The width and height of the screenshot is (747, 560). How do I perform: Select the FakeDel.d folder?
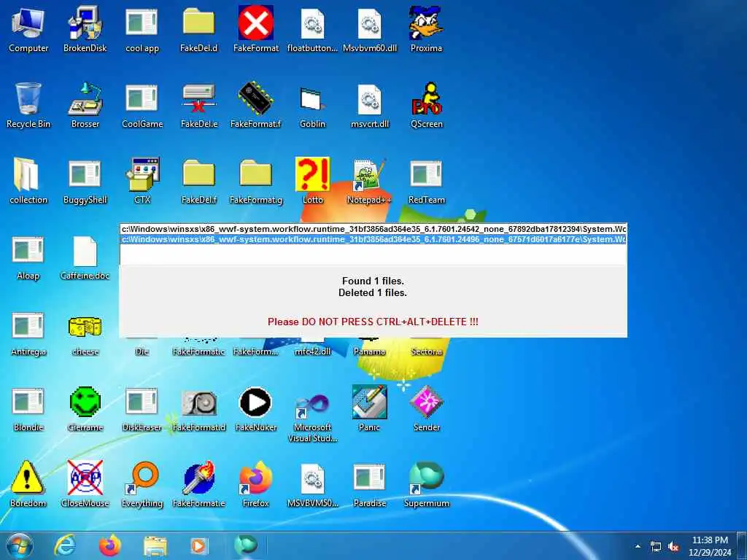point(198,29)
